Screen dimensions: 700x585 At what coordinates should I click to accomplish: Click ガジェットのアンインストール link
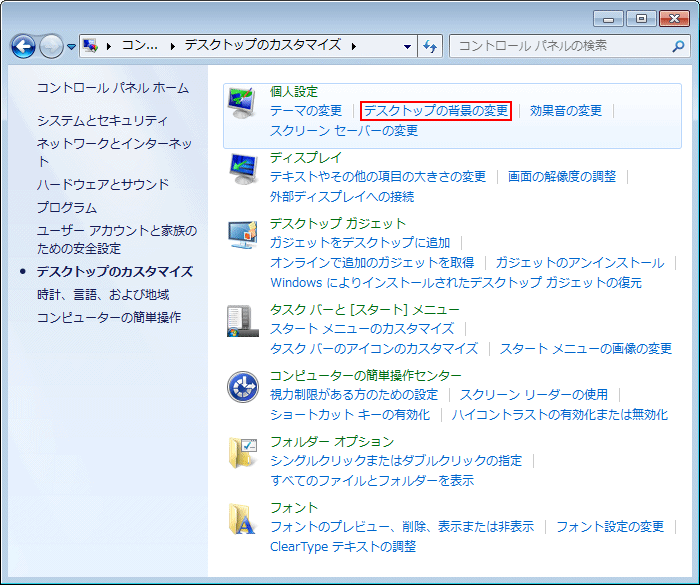tap(580, 263)
